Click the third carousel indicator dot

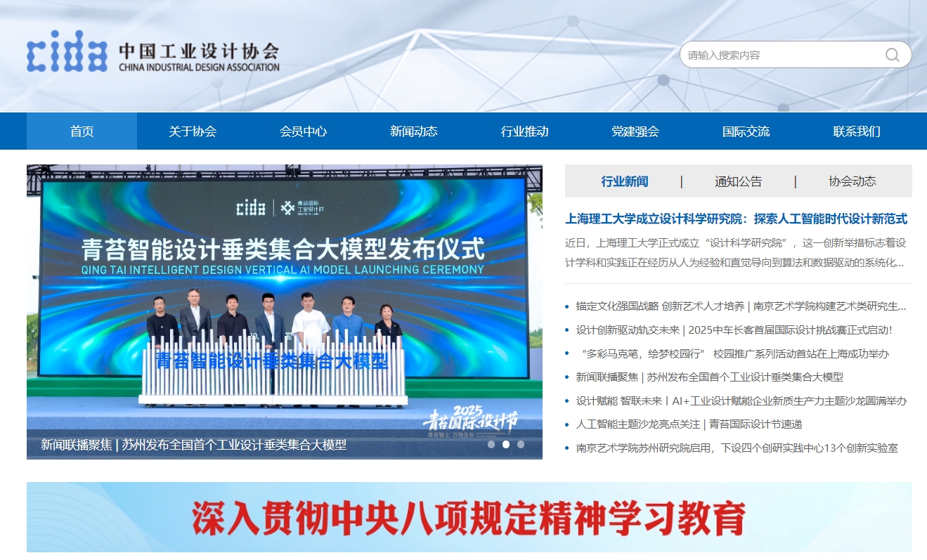pos(521,444)
